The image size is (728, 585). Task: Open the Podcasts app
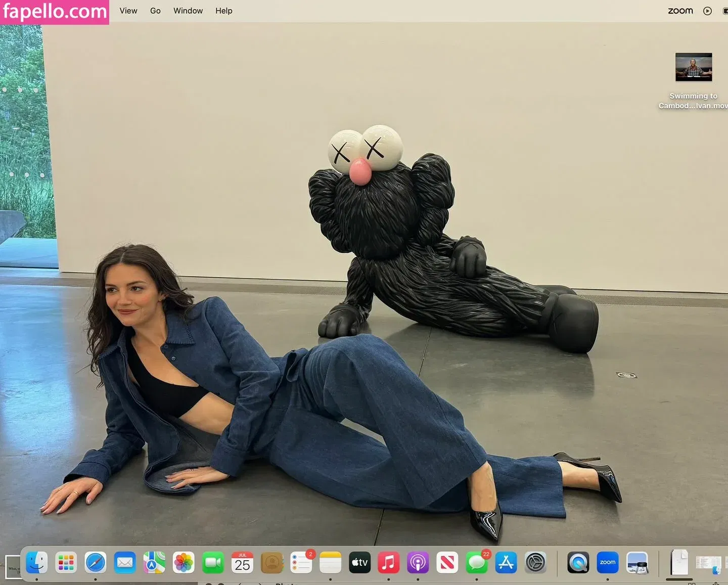pyautogui.click(x=418, y=562)
